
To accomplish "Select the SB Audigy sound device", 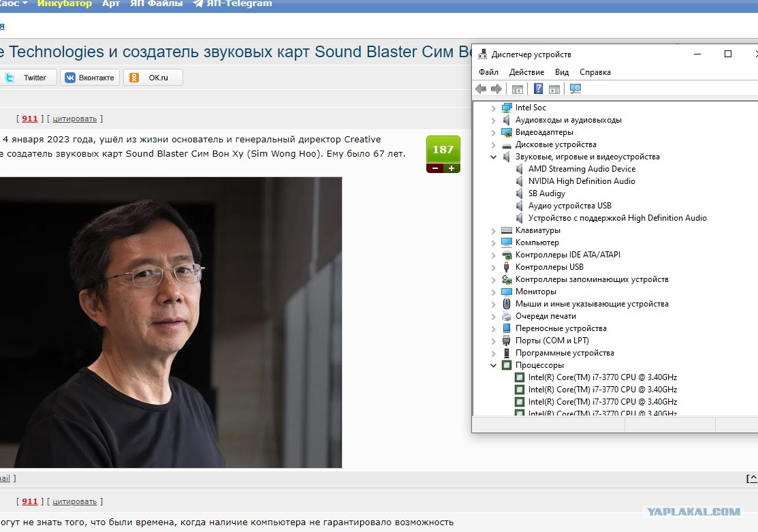I will [x=546, y=193].
